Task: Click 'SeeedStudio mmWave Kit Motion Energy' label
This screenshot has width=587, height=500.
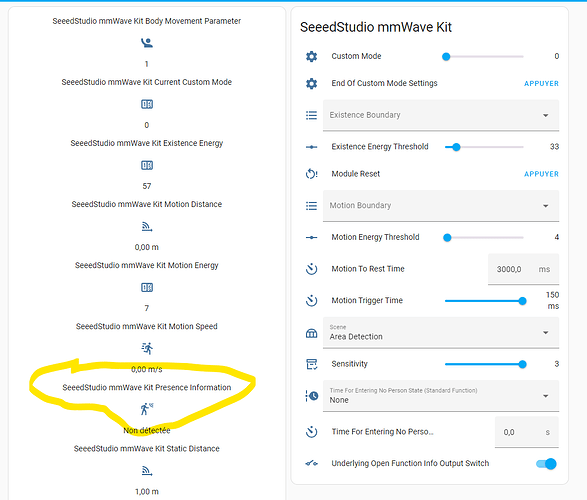Action: [x=147, y=265]
